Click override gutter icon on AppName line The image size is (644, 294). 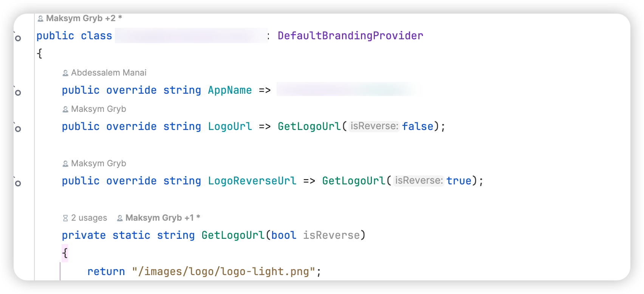point(18,92)
